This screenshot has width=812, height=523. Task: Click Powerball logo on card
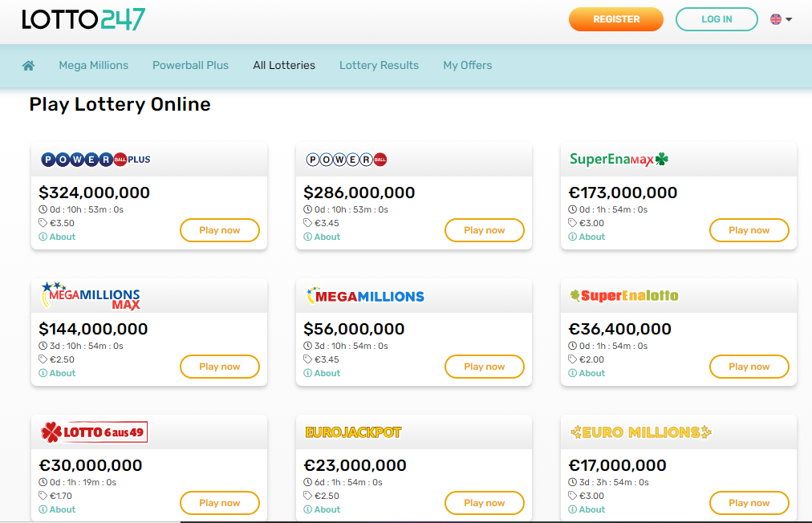(x=347, y=160)
